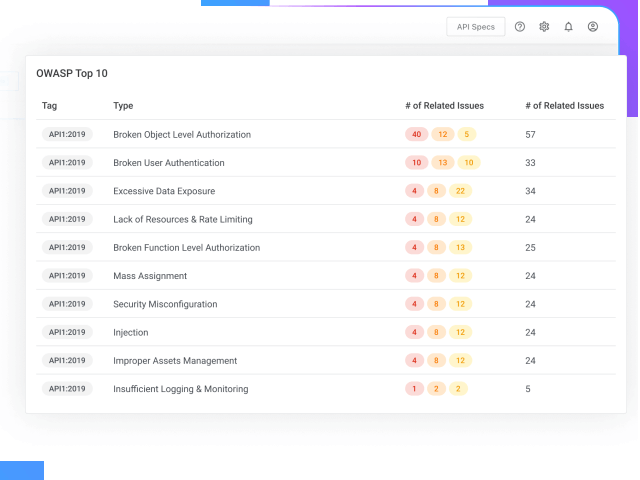Open the help question mark icon

(520, 27)
